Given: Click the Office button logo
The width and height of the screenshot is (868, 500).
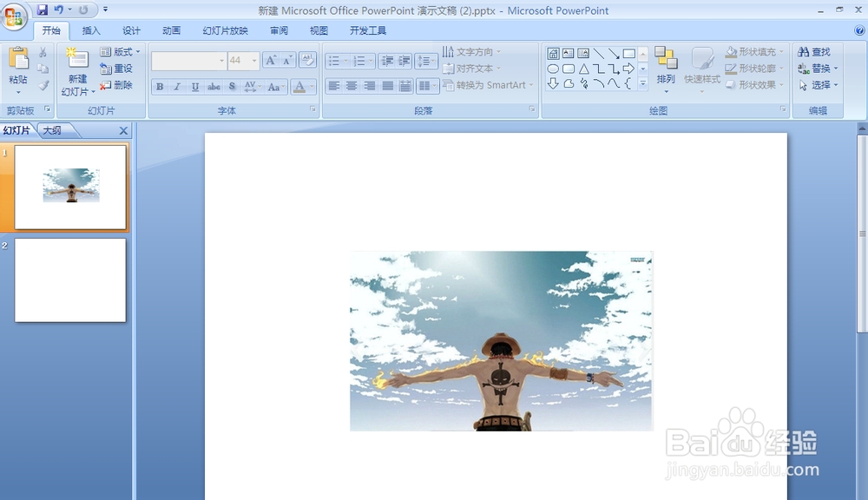Looking at the screenshot, I should 14,16.
